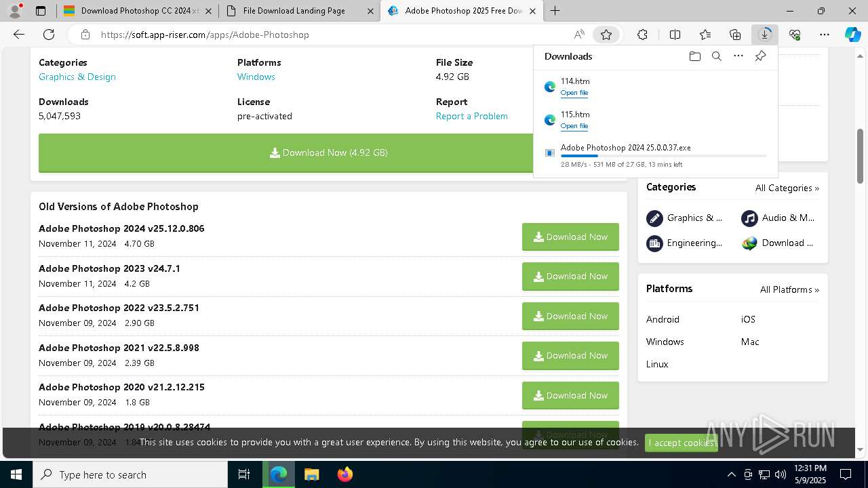Open Split screen icon in toolbar
The width and height of the screenshot is (868, 488).
675,35
